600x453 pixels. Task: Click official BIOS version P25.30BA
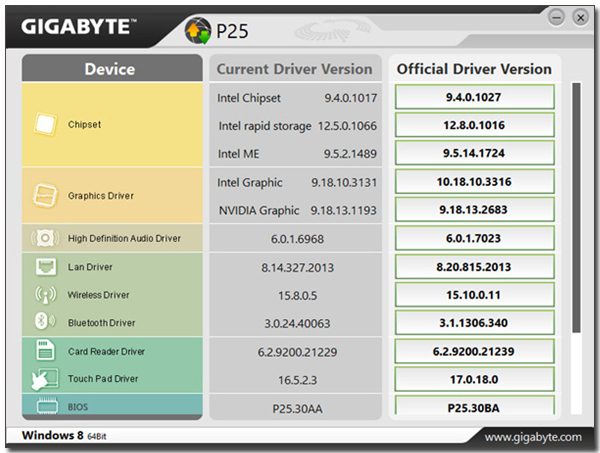point(474,406)
